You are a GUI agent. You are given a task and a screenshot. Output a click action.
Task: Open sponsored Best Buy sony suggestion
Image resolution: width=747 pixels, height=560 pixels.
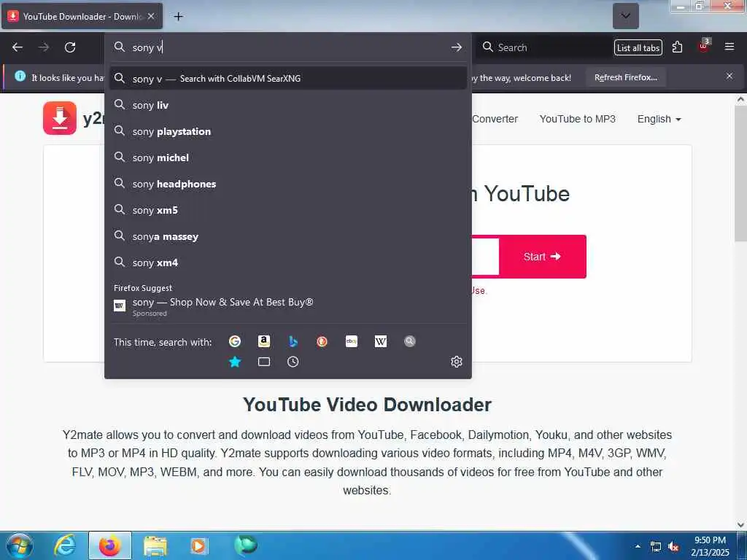click(287, 306)
